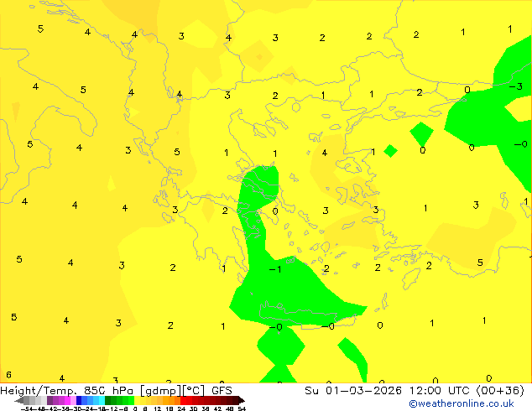
Task: Click the legend label '54'
Action: tap(242, 408)
